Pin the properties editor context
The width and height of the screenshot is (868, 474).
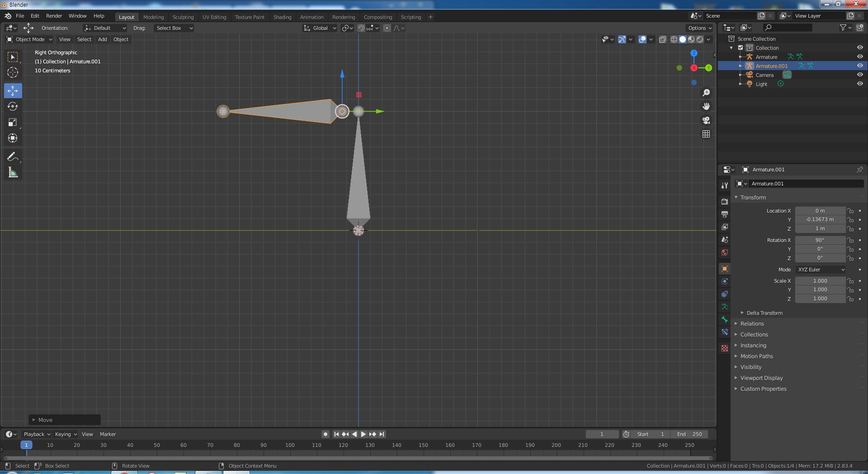(859, 170)
